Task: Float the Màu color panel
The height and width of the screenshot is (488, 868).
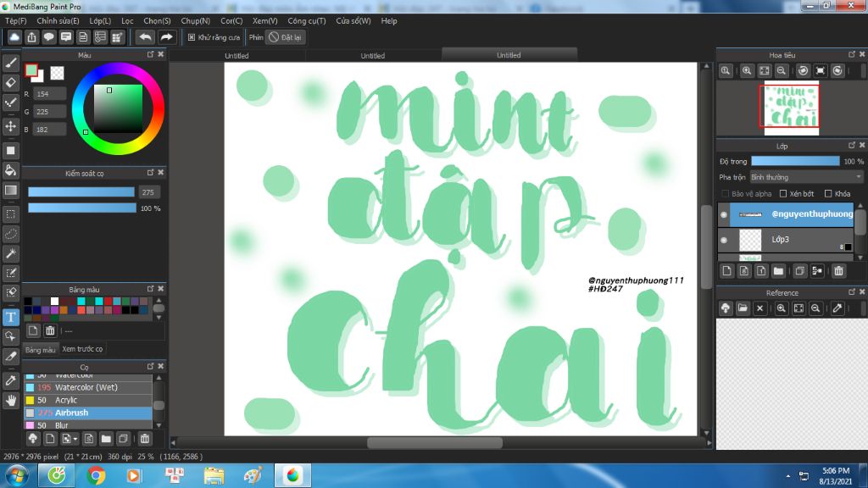Action: [x=151, y=54]
